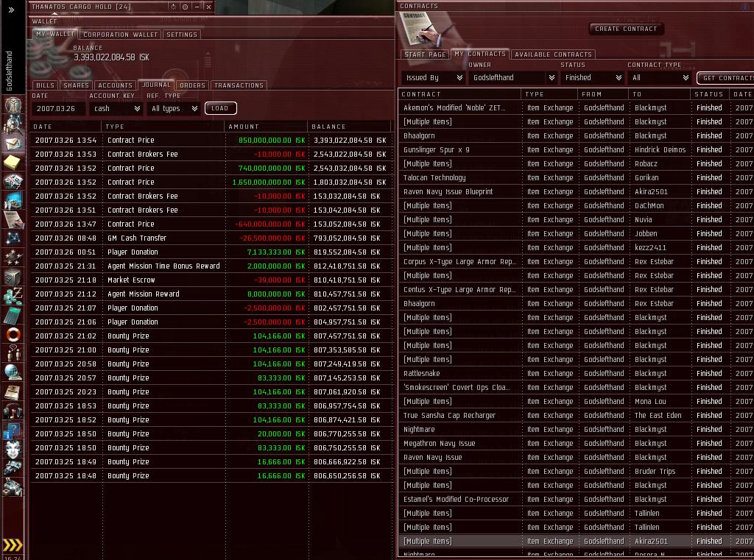Switch to the Available Contracts tab
The image size is (754, 560).
(553, 54)
